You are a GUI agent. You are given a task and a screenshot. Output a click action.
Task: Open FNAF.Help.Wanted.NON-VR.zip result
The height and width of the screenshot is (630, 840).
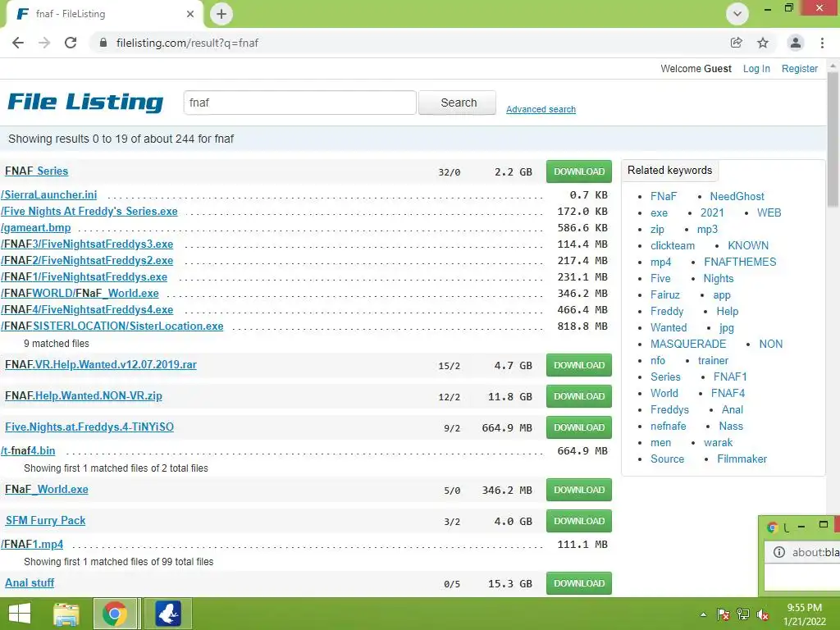click(x=84, y=396)
